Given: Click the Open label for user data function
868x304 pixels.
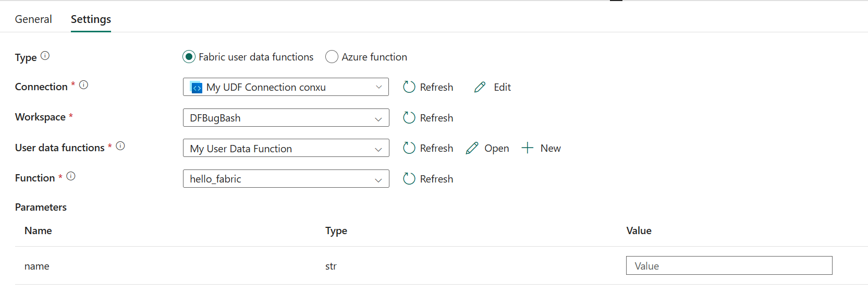Looking at the screenshot, I should (x=497, y=149).
